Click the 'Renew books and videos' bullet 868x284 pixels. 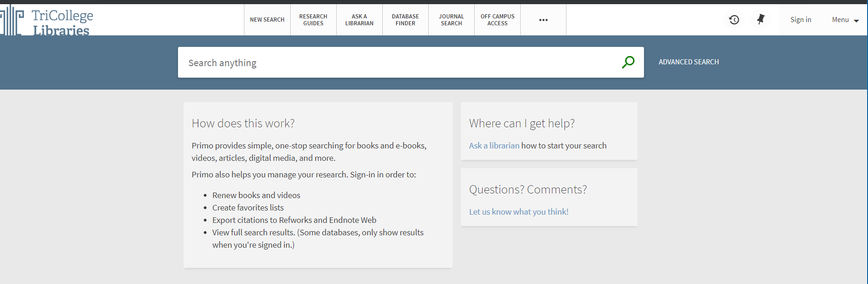tap(256, 195)
